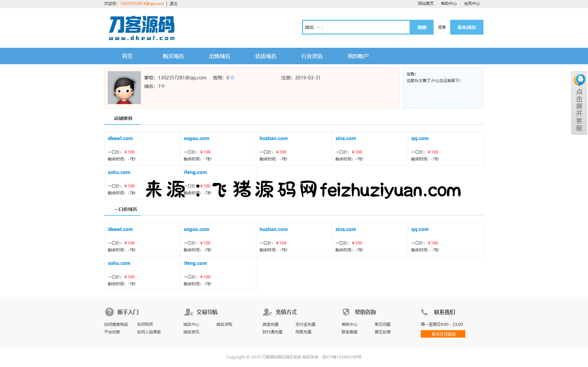Click the 充值方式 footer icon
Image resolution: width=588 pixels, height=367 pixels.
[x=267, y=312]
